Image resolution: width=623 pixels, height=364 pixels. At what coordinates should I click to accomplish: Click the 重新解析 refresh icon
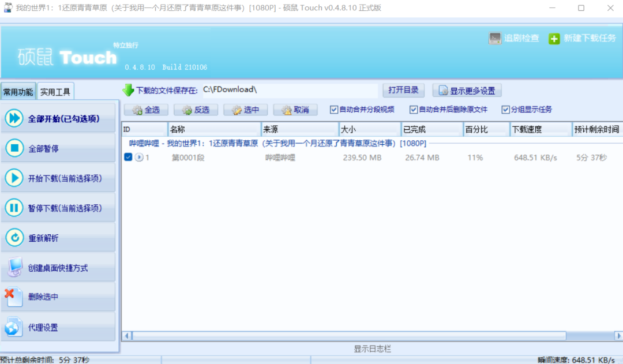(14, 237)
